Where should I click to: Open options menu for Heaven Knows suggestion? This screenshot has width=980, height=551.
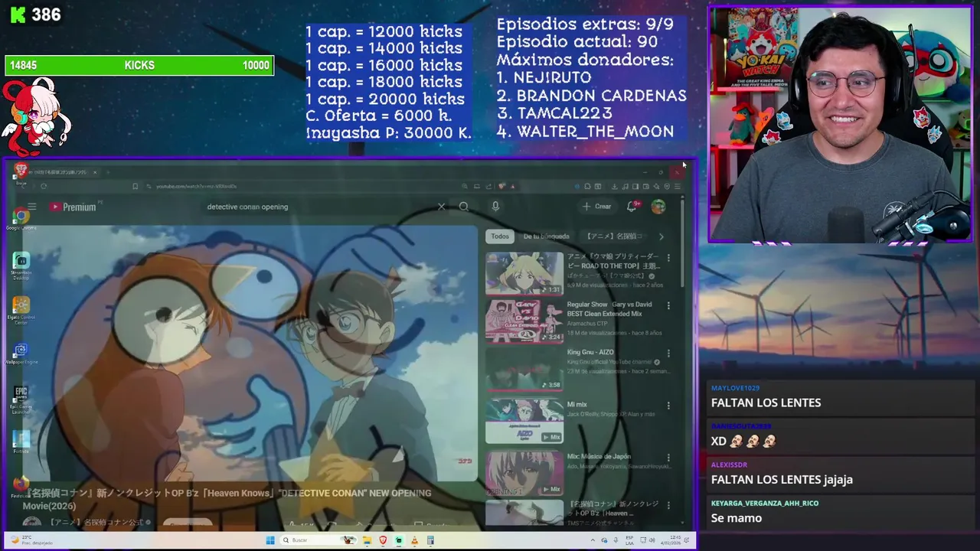pos(668,506)
